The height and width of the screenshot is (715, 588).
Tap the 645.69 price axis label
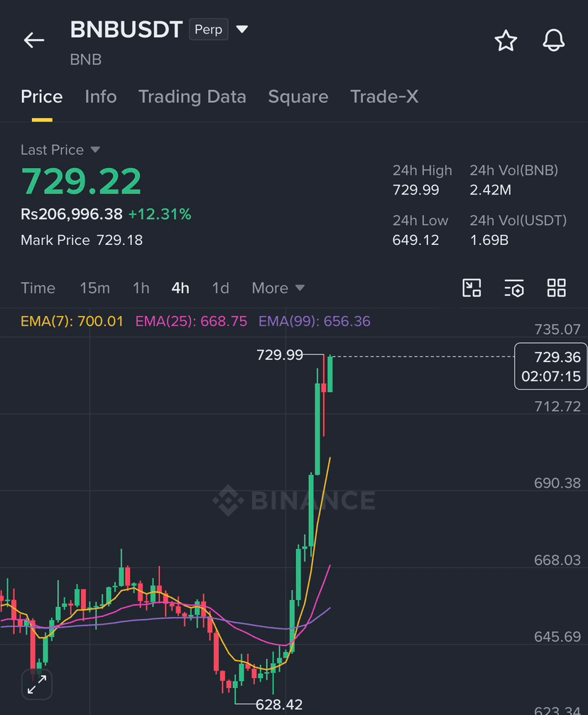pos(557,637)
